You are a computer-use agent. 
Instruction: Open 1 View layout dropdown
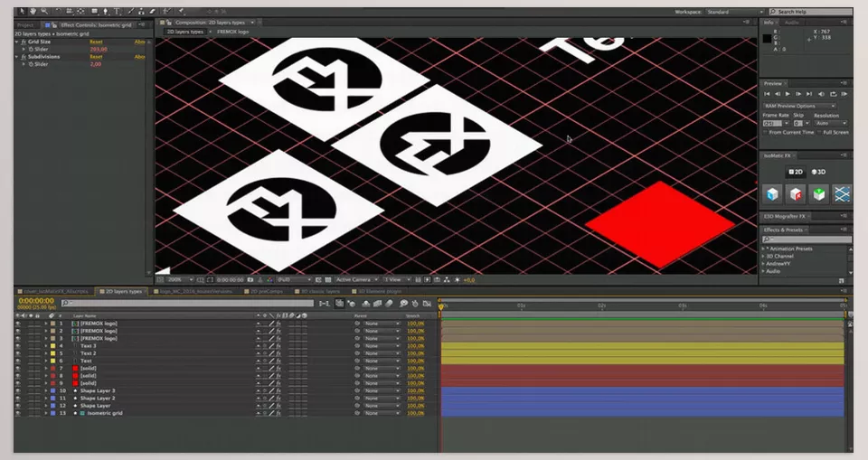[x=398, y=280]
